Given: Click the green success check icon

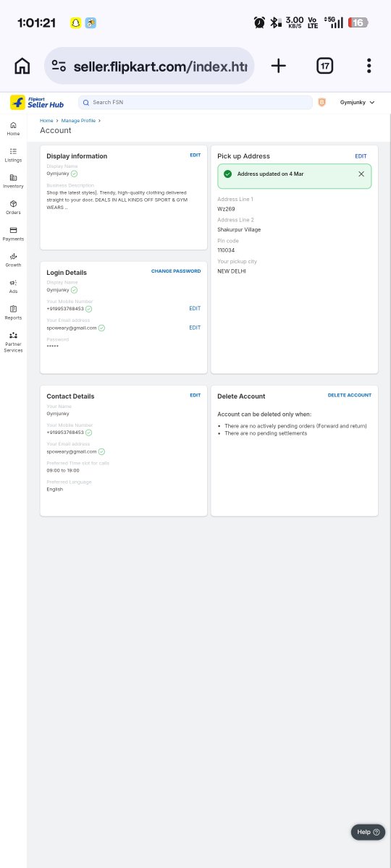Looking at the screenshot, I should click(x=227, y=174).
